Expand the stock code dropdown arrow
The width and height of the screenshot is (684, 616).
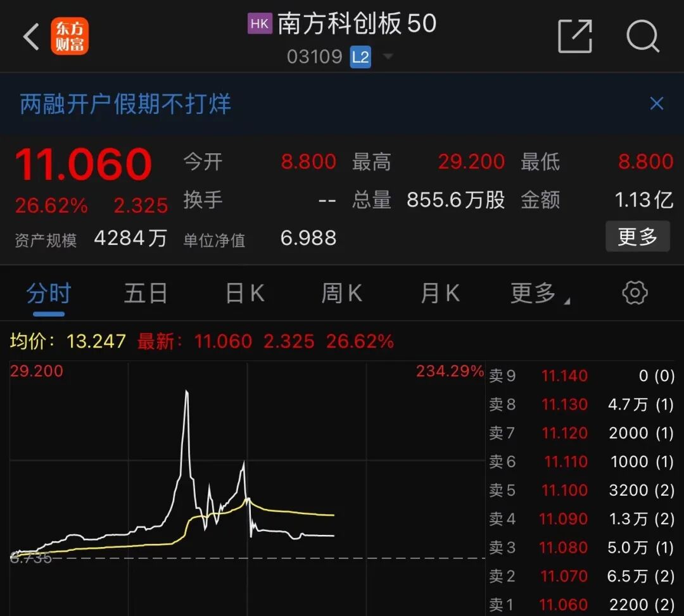point(388,56)
